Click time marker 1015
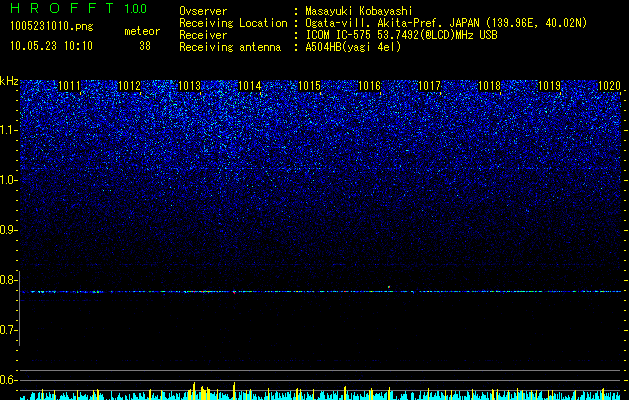Screen dimensions: 629x400 (309, 86)
